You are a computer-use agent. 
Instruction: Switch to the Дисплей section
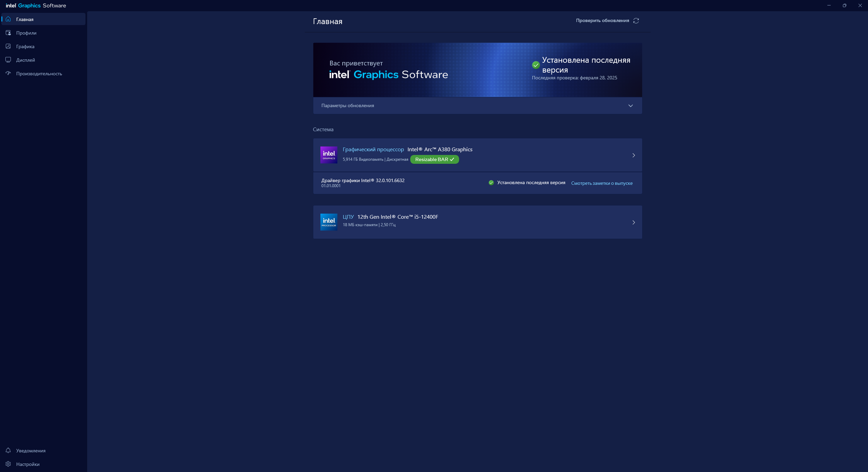pos(43,60)
